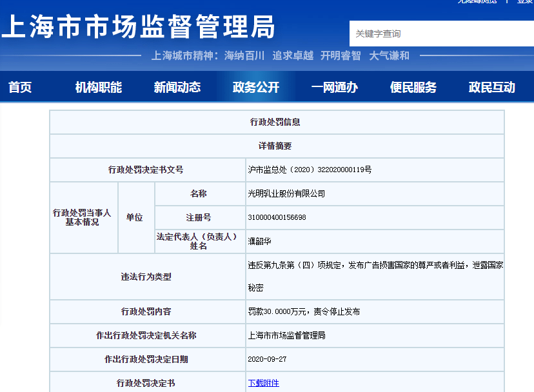Select penalty text 罚款30.0000万元，责令停止发布
Screen dimensions: 534x392
[304, 311]
